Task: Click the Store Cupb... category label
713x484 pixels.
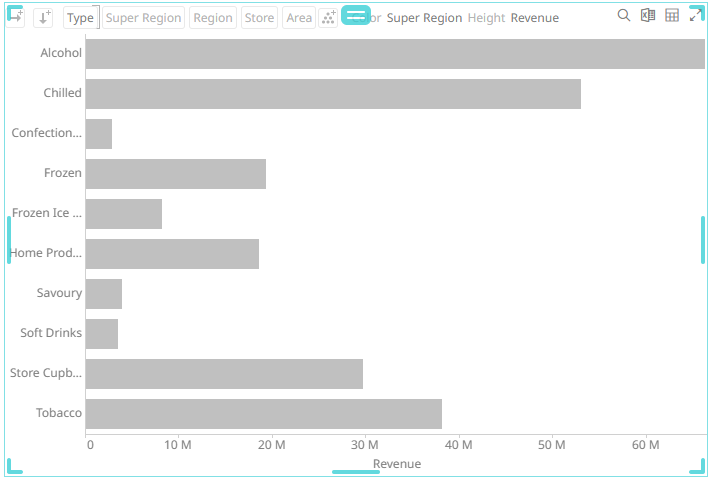Action: pos(46,373)
